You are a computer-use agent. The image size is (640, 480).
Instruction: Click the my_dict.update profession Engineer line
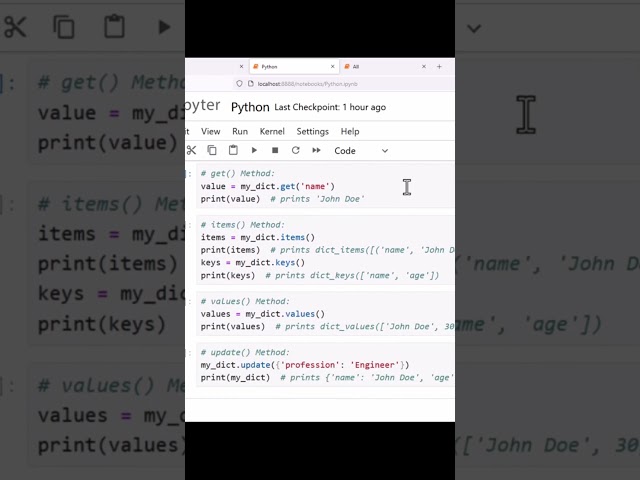point(304,365)
